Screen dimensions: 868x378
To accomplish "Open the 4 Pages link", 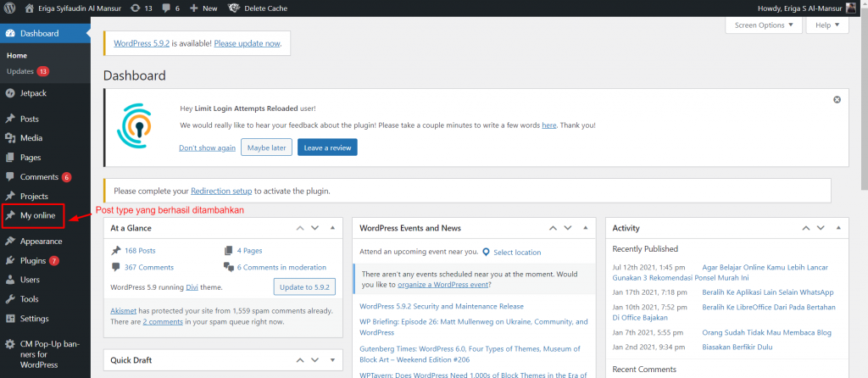I will pos(250,251).
